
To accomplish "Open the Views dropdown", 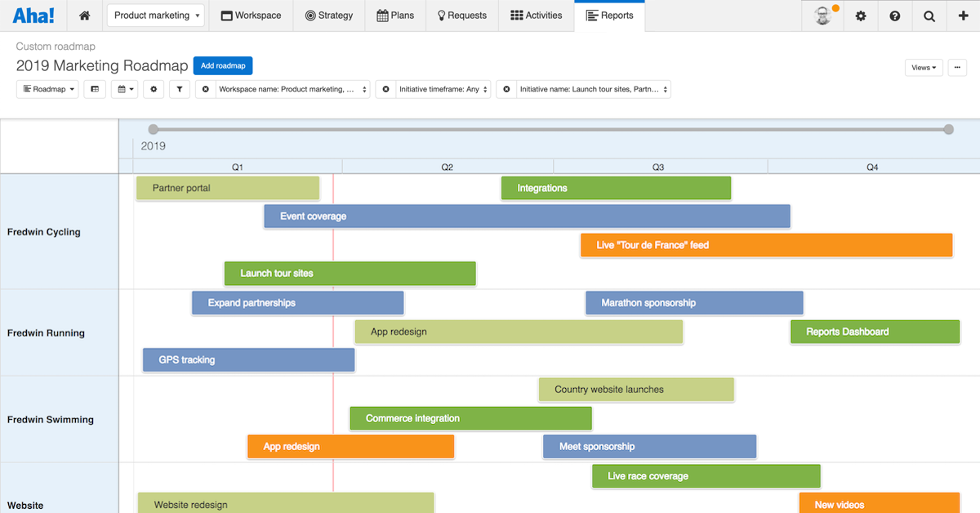I will (924, 68).
